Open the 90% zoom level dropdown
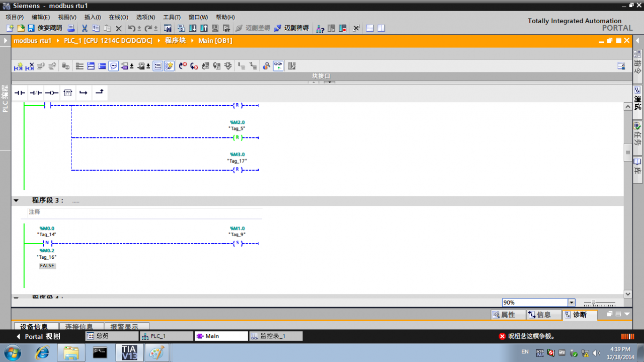Screen dimensions: 644x362 tap(572, 303)
